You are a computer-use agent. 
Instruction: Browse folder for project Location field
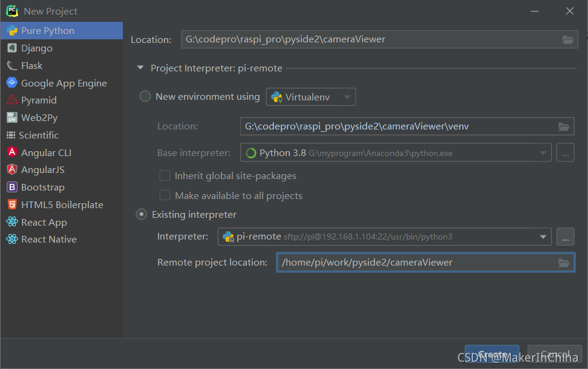coord(568,39)
